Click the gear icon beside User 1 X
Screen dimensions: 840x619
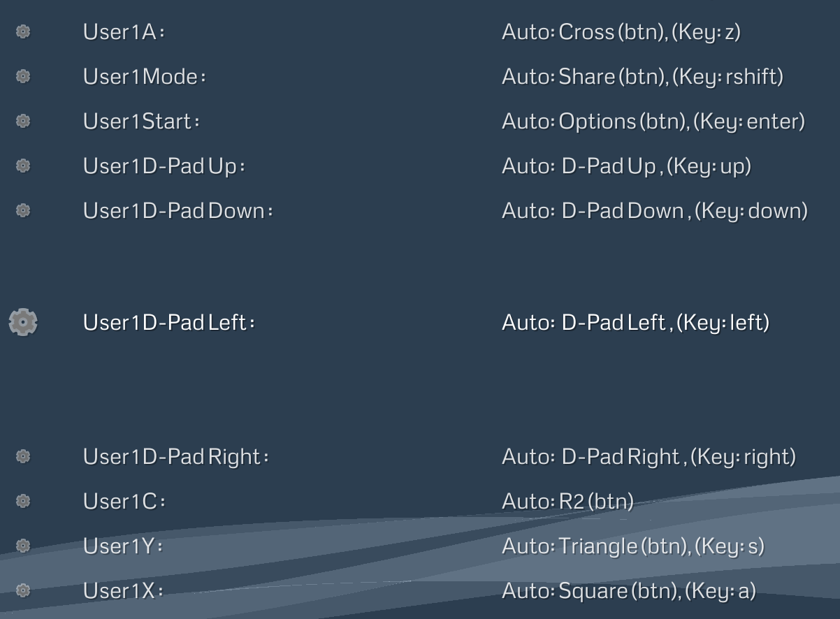23,590
